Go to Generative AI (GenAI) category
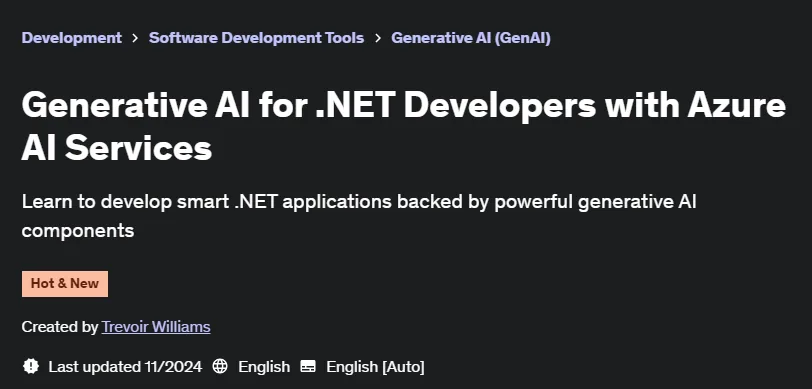The image size is (812, 389). (471, 38)
